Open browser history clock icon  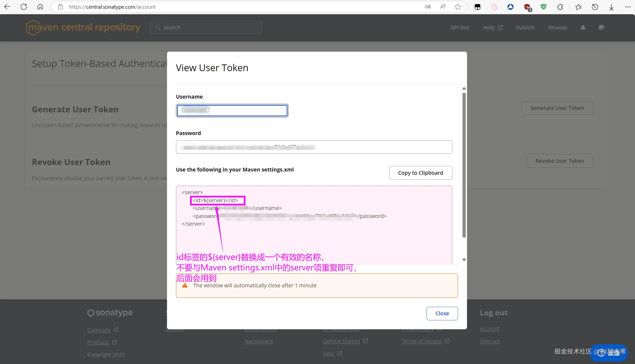pyautogui.click(x=595, y=7)
